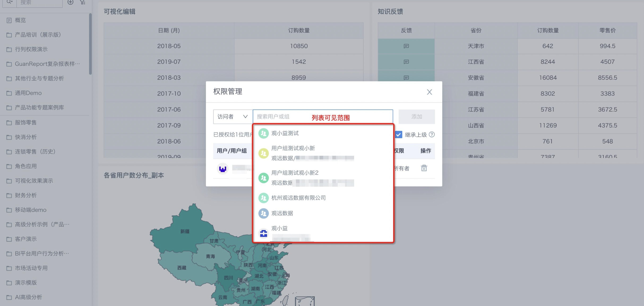Close the 权限管理 dialog

click(429, 92)
